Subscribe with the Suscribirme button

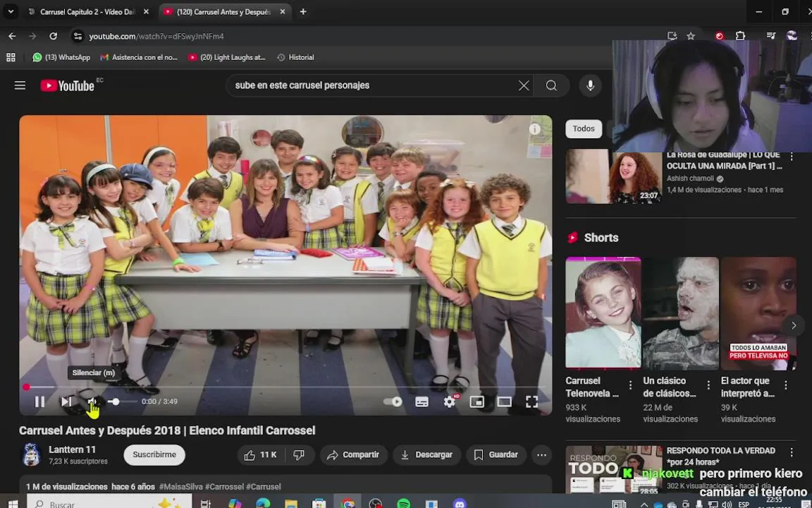(154, 454)
